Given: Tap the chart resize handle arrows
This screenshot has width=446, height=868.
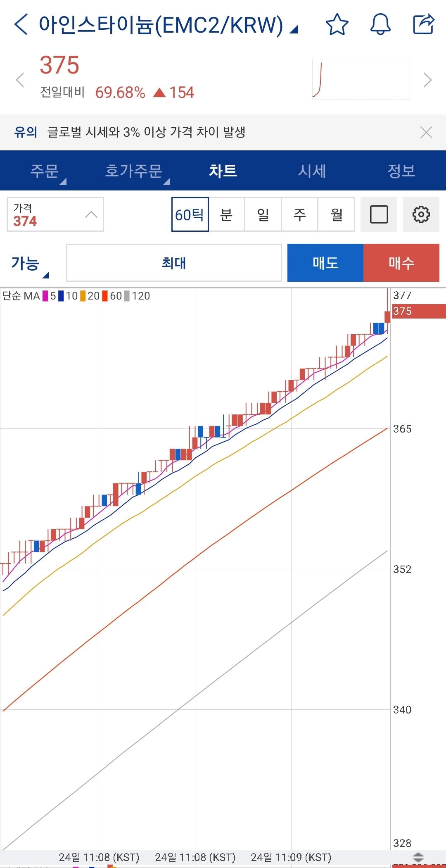Looking at the screenshot, I should 418,856.
